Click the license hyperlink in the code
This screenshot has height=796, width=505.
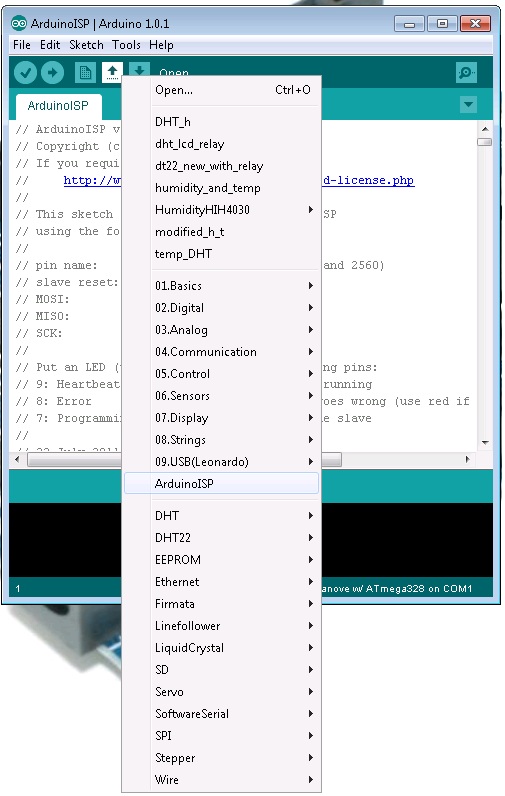click(368, 180)
